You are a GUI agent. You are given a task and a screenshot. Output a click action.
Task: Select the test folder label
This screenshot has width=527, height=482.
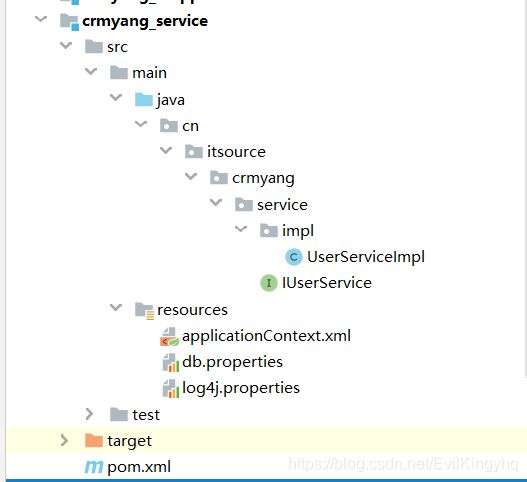click(146, 415)
